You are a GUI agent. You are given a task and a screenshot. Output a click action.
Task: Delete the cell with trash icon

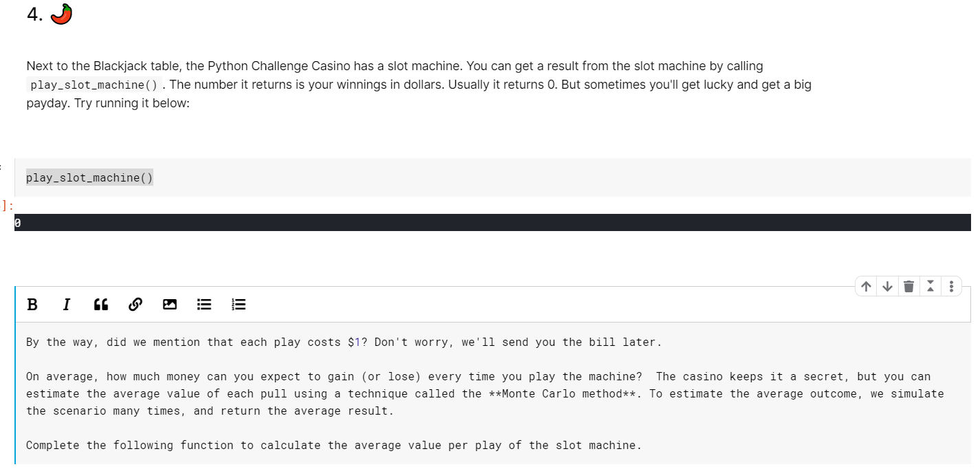pyautogui.click(x=908, y=286)
